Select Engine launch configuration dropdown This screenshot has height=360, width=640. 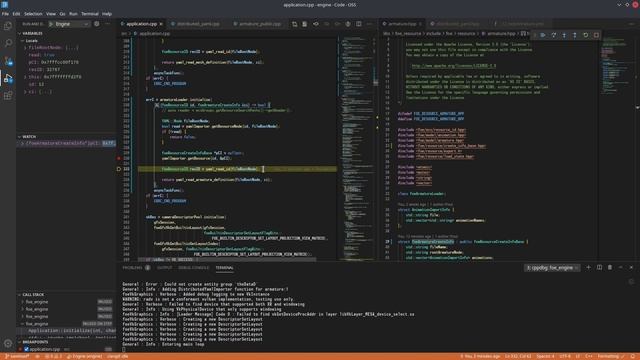69,24
